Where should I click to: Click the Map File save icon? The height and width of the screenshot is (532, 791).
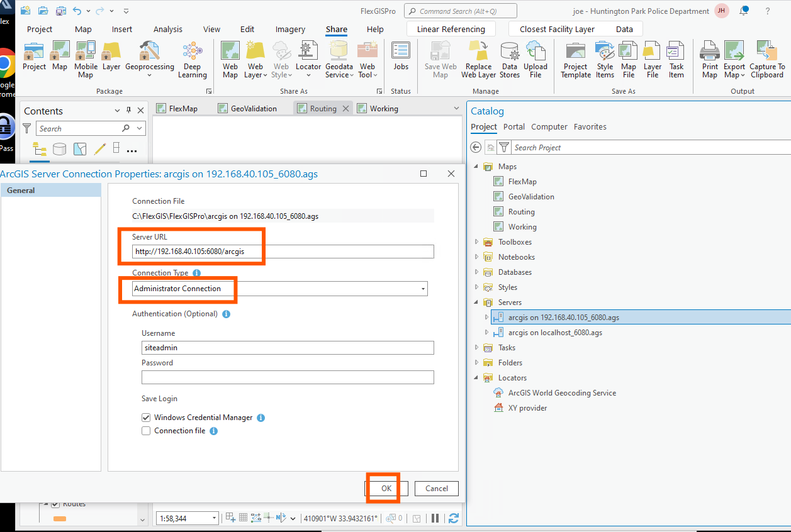pos(628,60)
